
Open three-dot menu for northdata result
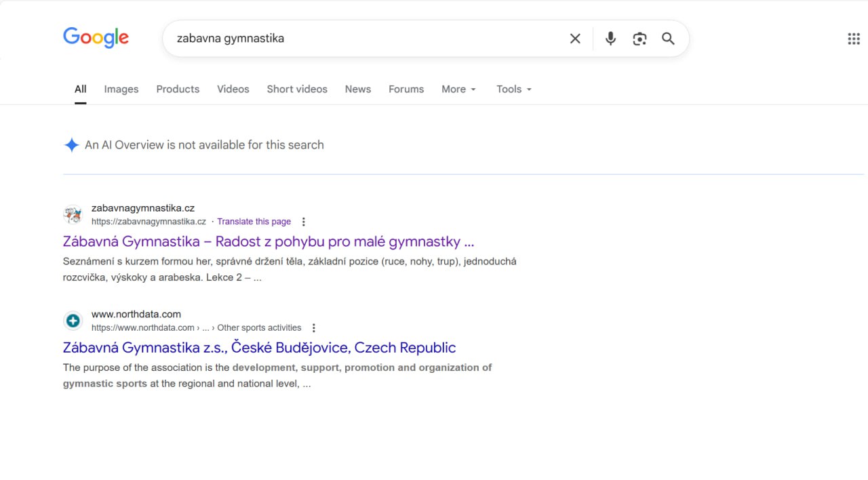coord(313,328)
